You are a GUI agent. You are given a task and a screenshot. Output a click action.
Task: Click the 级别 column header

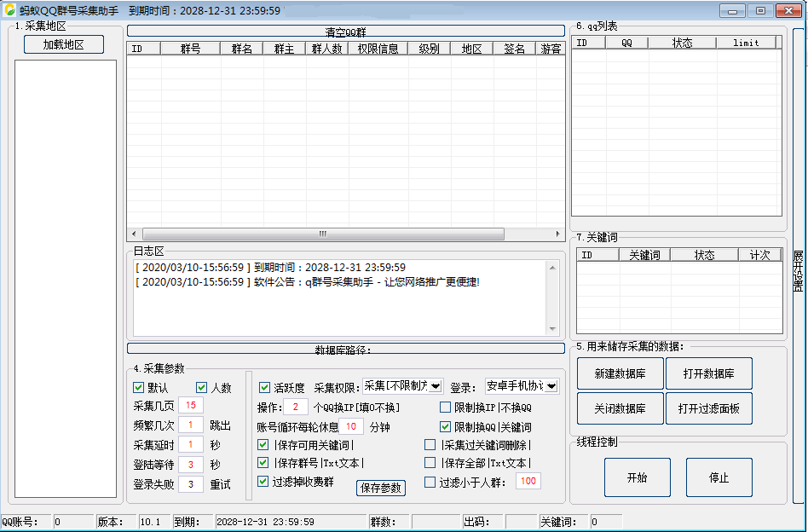(x=429, y=49)
